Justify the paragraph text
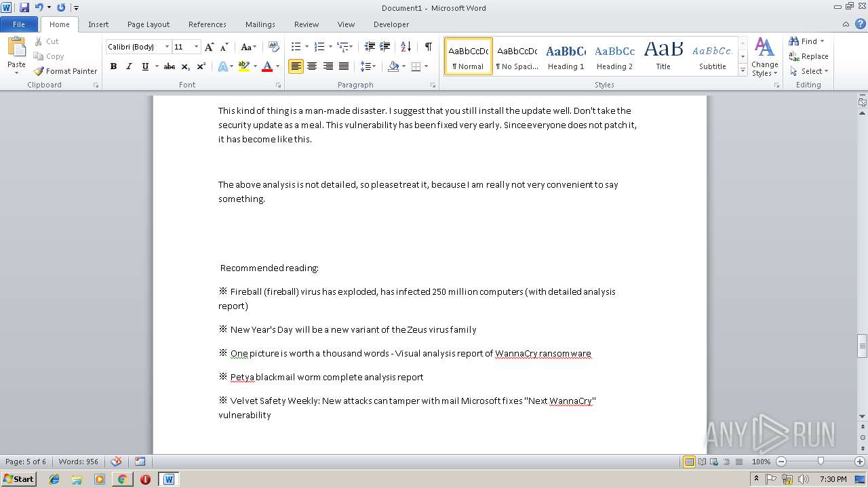 [344, 66]
